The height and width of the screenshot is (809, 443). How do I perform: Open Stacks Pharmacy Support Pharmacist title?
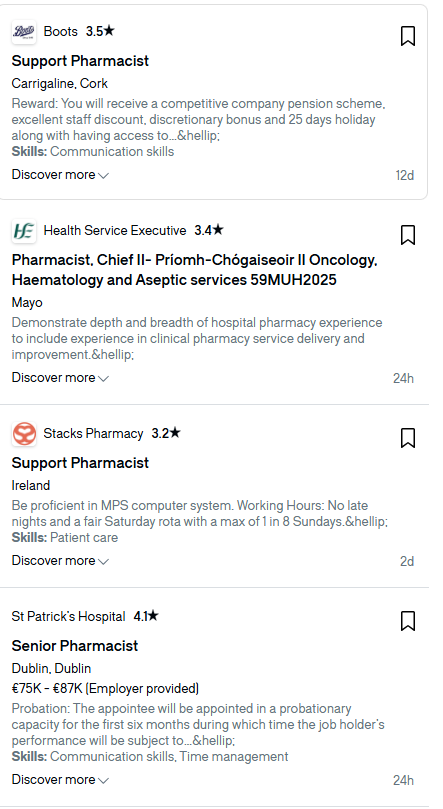80,463
